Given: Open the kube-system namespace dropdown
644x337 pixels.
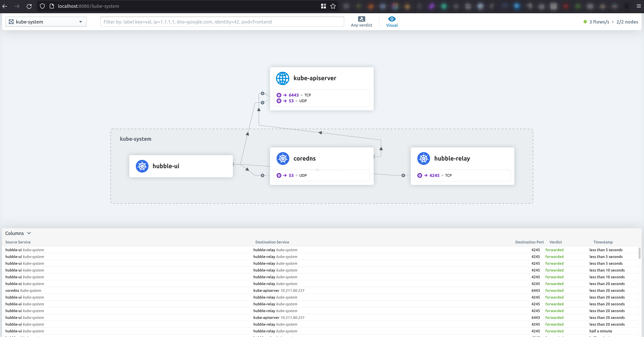Looking at the screenshot, I should pyautogui.click(x=46, y=22).
